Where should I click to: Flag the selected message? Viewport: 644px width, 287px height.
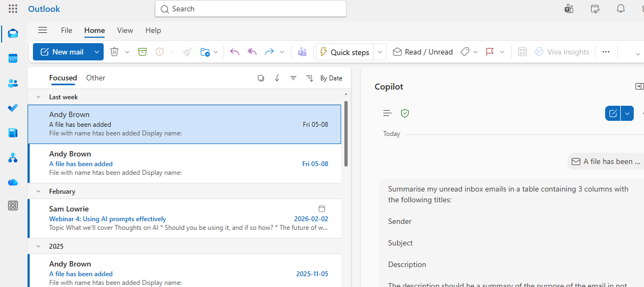490,52
